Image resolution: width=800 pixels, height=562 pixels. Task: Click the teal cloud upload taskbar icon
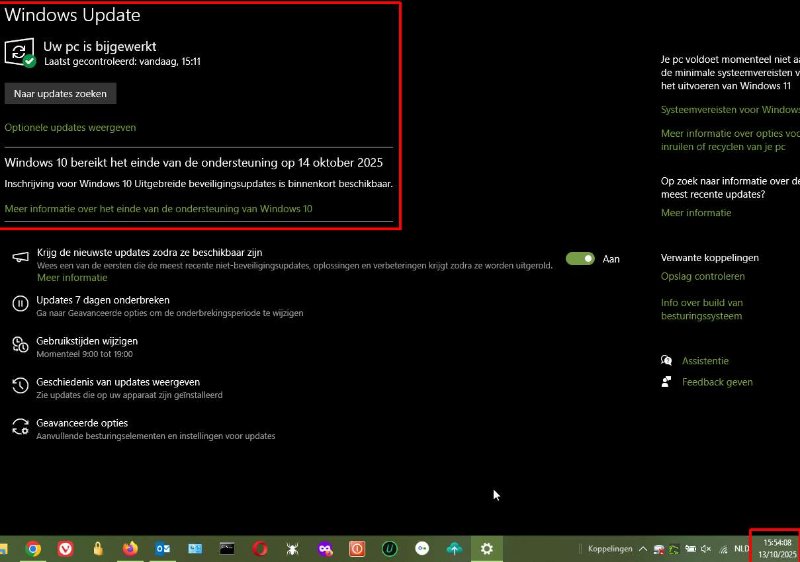(454, 549)
